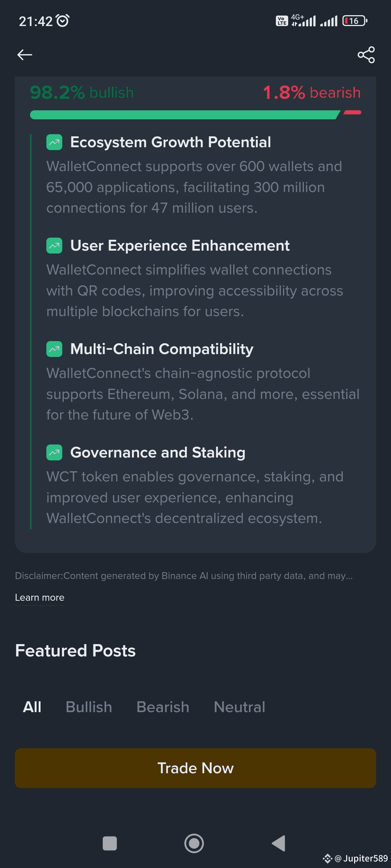Select the All posts filter tab
Image resolution: width=391 pixels, height=868 pixels.
(x=32, y=707)
